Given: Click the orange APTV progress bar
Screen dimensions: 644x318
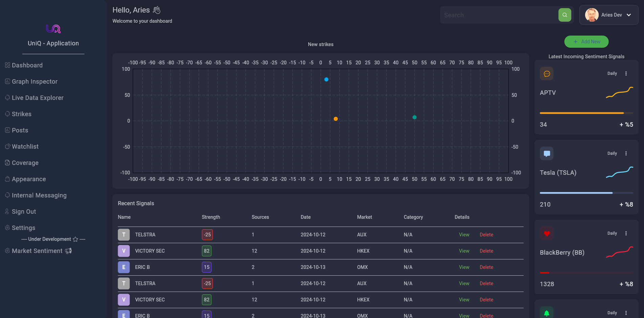Looking at the screenshot, I should (x=586, y=113).
